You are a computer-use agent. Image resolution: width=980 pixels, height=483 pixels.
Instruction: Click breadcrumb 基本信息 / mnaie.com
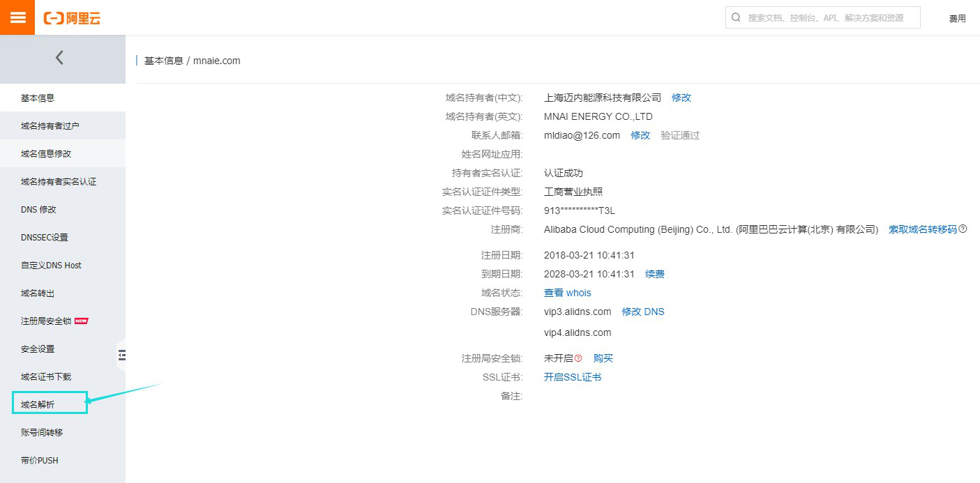(192, 61)
